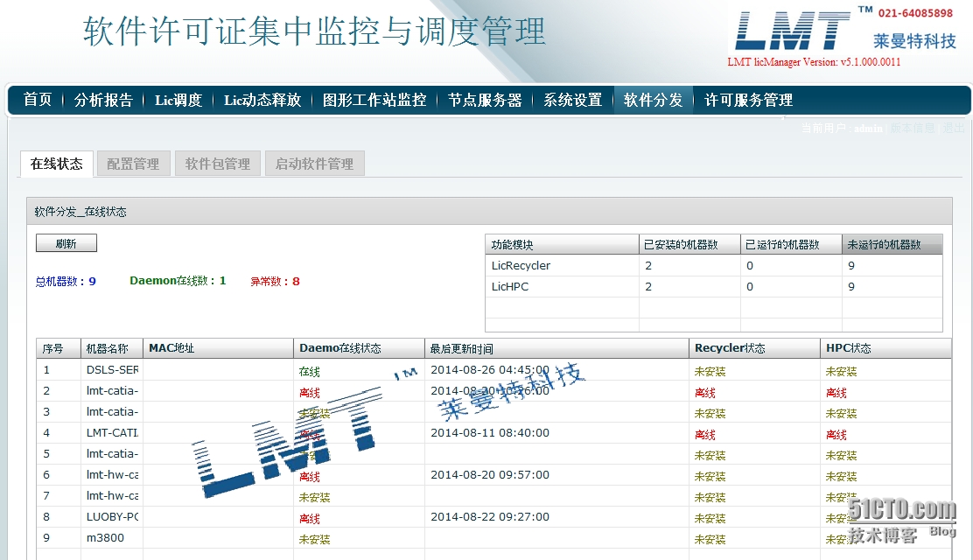Click the 版本信息 link
Image resolution: width=973 pixels, height=560 pixels.
pos(912,128)
